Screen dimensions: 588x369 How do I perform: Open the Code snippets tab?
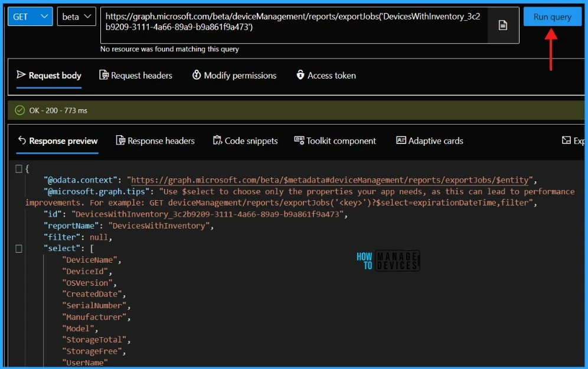pyautogui.click(x=245, y=141)
